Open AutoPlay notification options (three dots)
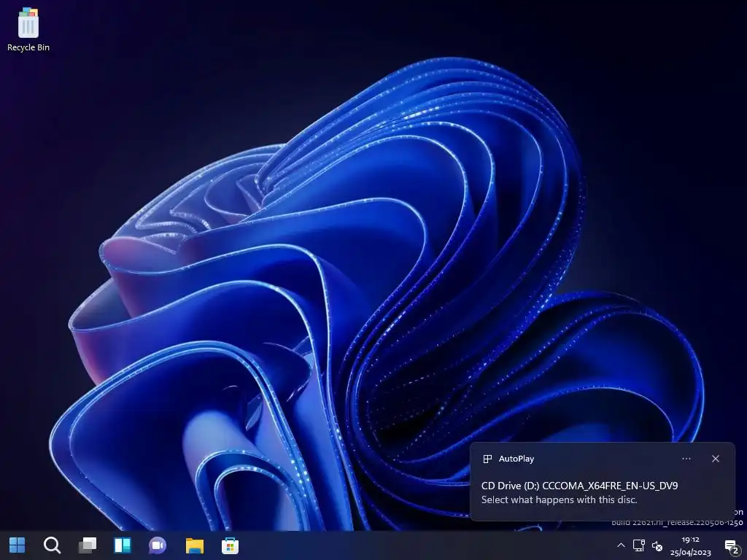Screen dimensions: 747x560 [x=686, y=459]
